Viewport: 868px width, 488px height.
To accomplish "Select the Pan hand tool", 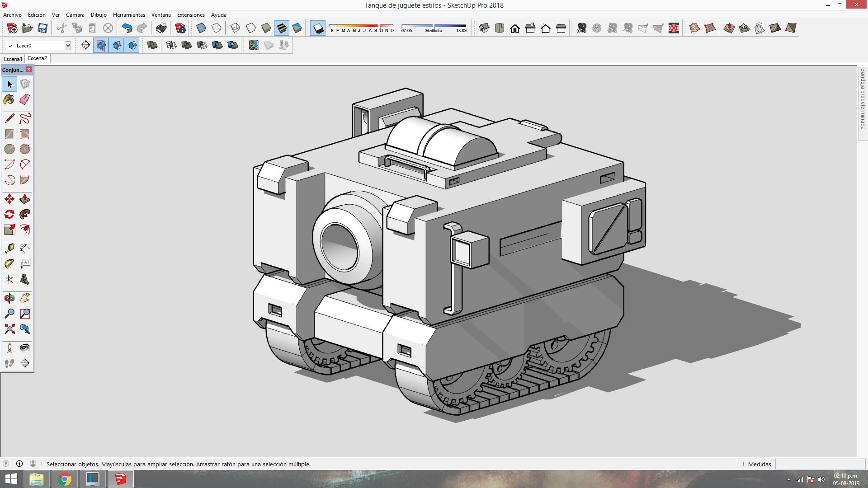I will 24,298.
